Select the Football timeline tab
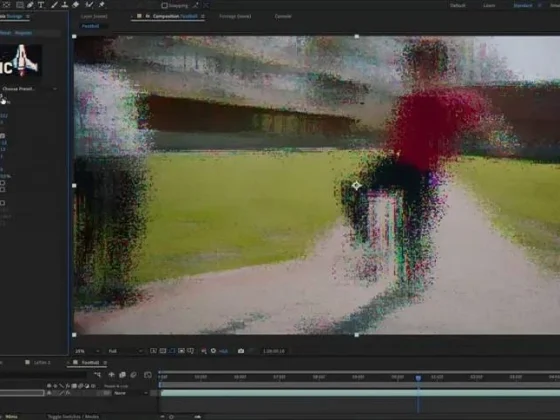The image size is (560, 420). click(90, 362)
